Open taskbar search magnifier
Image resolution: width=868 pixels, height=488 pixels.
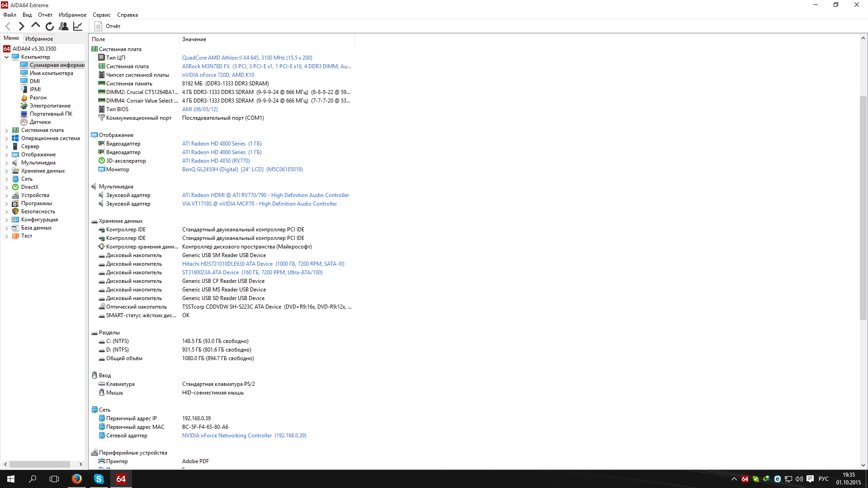33,479
